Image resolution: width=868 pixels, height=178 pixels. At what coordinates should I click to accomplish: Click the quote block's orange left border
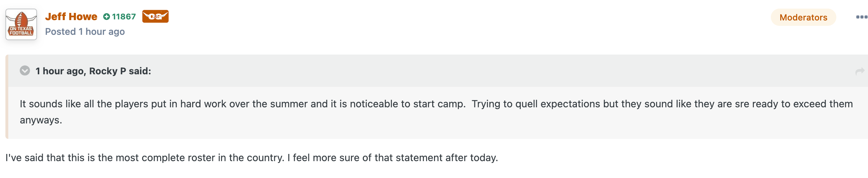pos(7,97)
